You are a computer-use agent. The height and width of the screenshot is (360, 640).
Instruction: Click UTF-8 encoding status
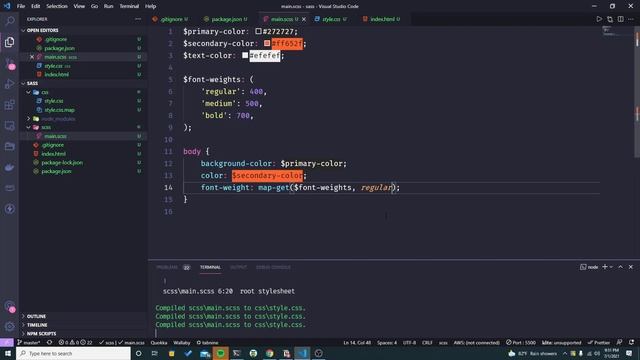coord(409,342)
